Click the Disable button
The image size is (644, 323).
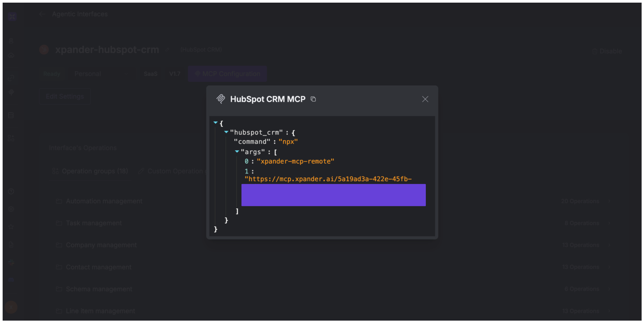click(607, 51)
